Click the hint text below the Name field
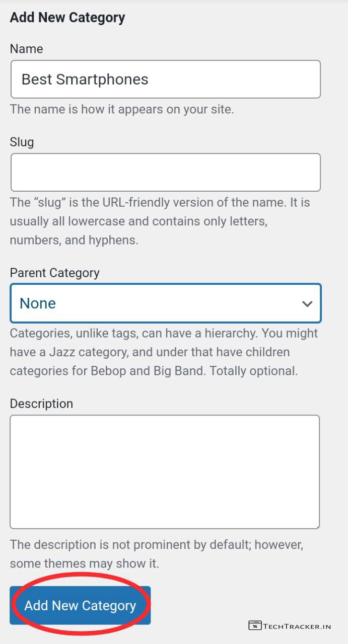 coord(122,109)
